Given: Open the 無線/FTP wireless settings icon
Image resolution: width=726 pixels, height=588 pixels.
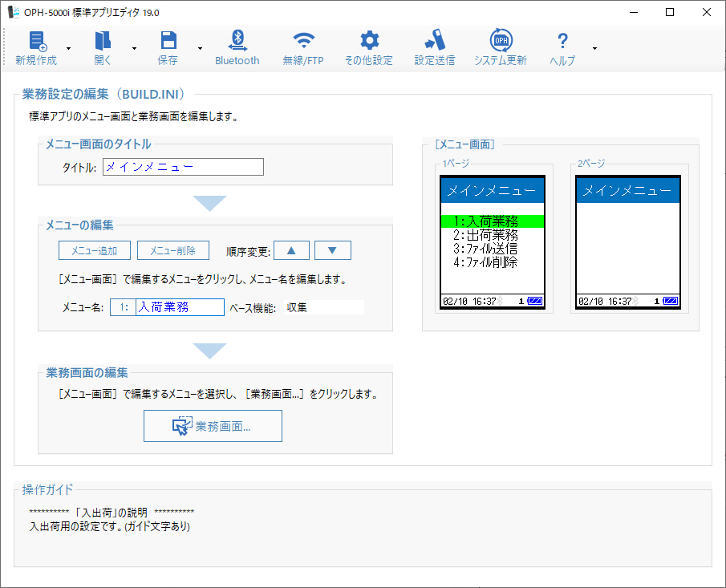Looking at the screenshot, I should pyautogui.click(x=303, y=42).
